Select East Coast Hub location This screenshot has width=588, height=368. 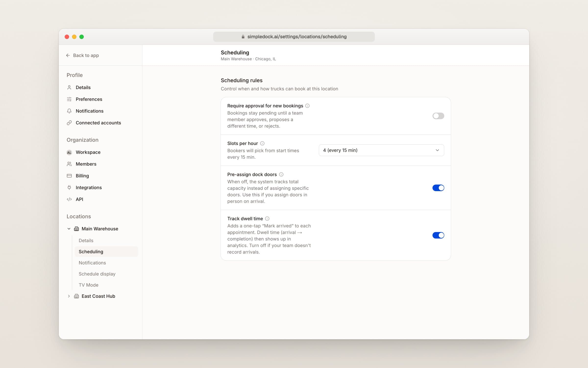click(x=98, y=296)
